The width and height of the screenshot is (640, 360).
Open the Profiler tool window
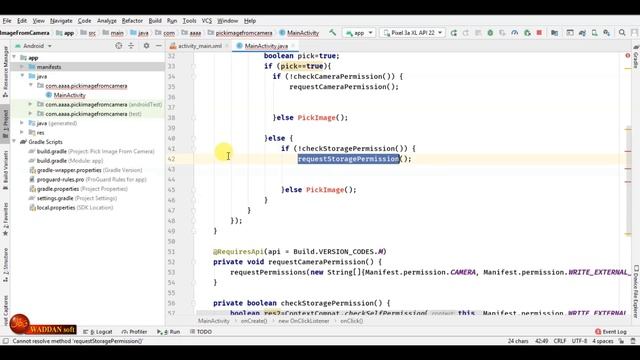(134, 332)
